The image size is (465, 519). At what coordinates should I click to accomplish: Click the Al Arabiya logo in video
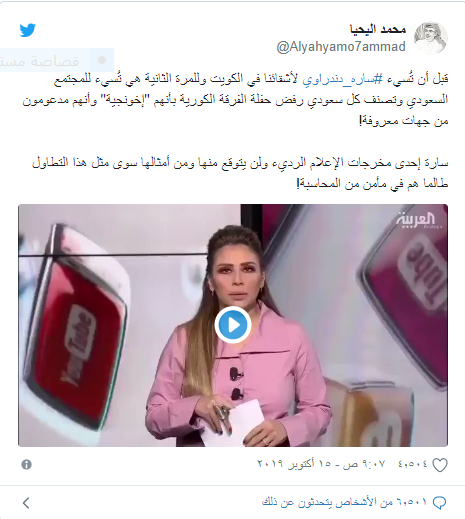tap(417, 220)
